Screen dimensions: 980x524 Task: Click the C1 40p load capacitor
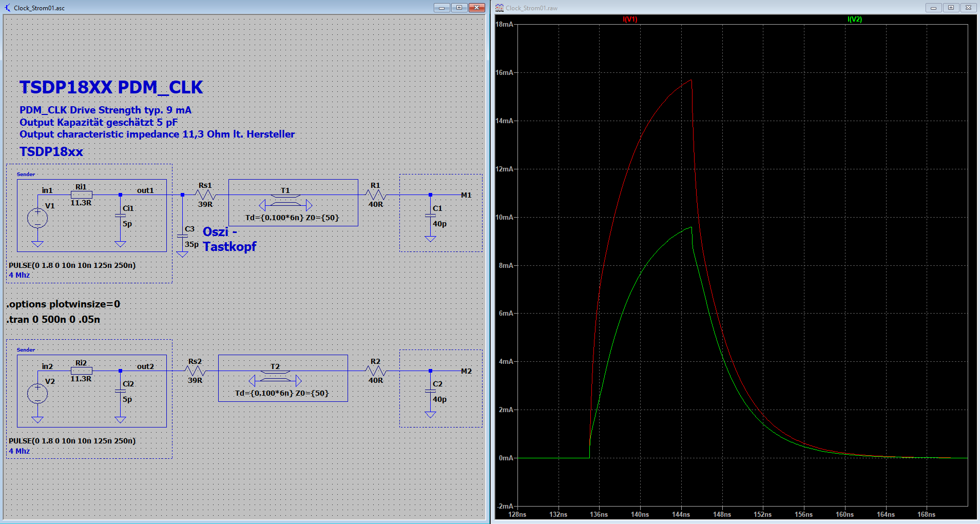430,216
